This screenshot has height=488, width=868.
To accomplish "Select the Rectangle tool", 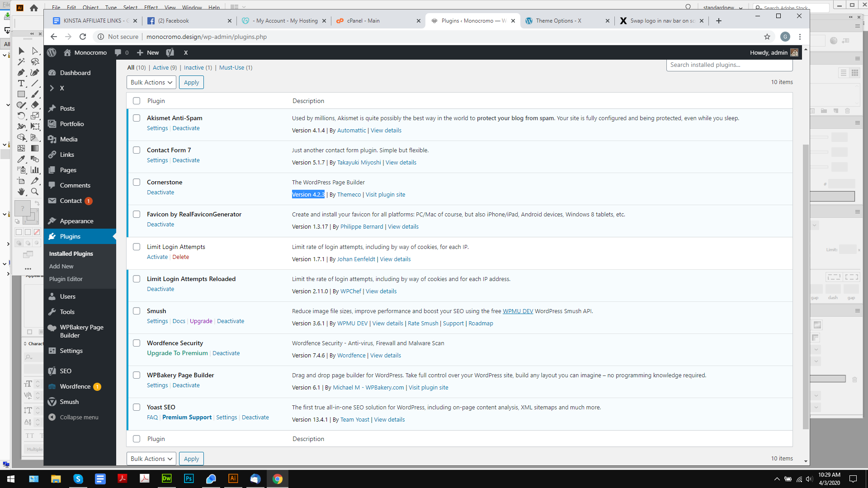I will [x=21, y=94].
